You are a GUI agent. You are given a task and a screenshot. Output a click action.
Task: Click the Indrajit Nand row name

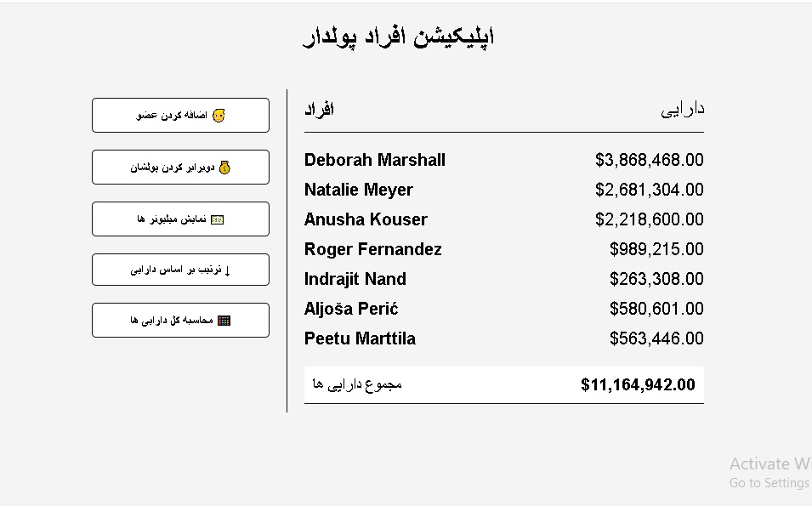[355, 279]
